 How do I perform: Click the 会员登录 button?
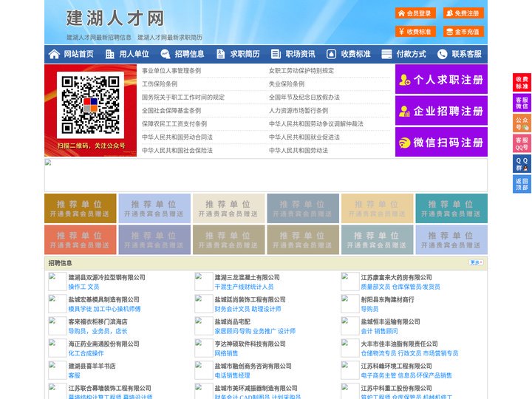pyautogui.click(x=415, y=13)
